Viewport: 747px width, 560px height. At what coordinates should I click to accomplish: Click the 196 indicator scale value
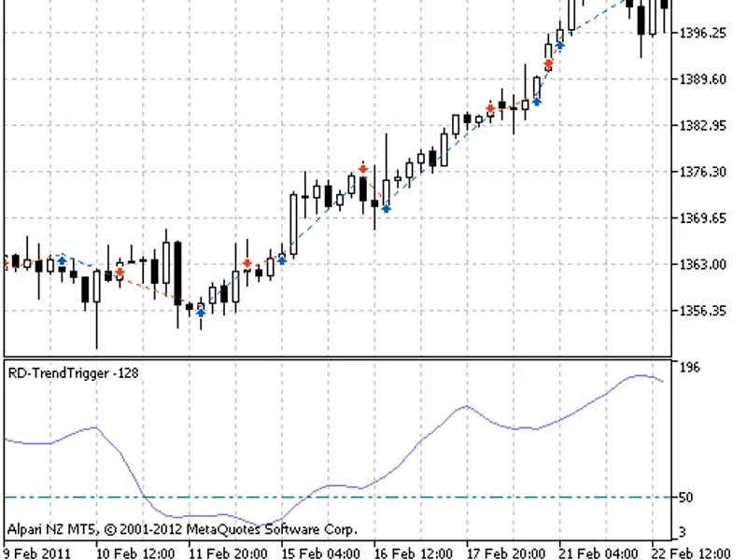[x=690, y=368]
